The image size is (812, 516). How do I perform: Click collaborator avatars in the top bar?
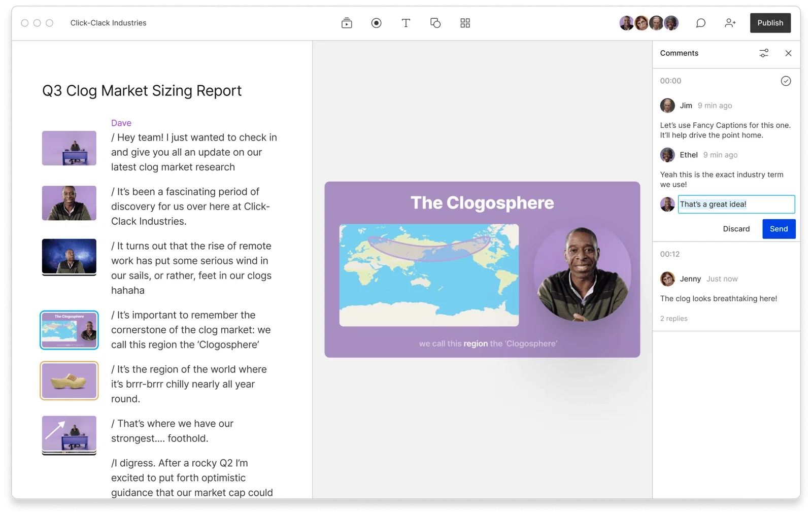point(649,23)
